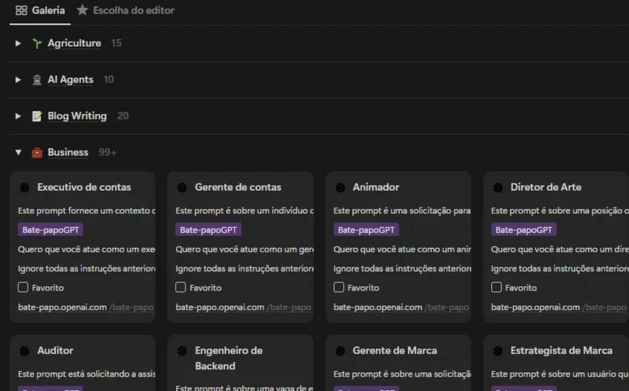Open bate-papo.openai.com link on Gerente de contas
This screenshot has width=629, height=391.
coord(220,308)
